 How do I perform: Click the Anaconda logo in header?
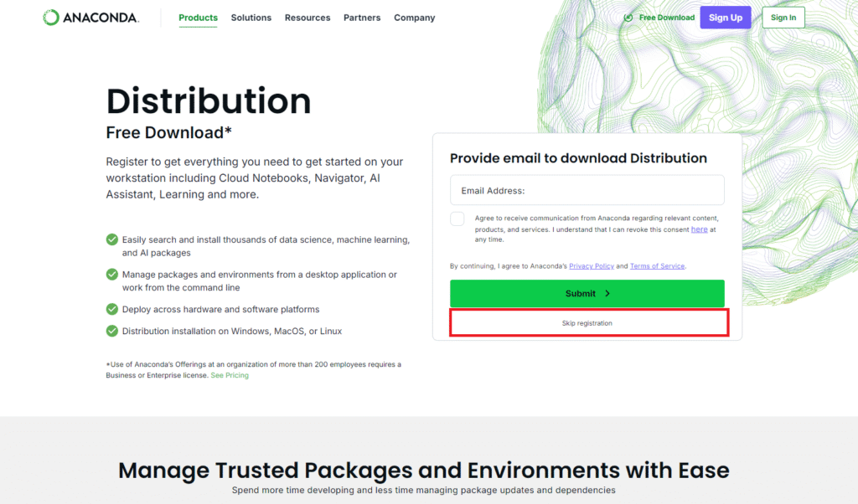click(x=90, y=18)
